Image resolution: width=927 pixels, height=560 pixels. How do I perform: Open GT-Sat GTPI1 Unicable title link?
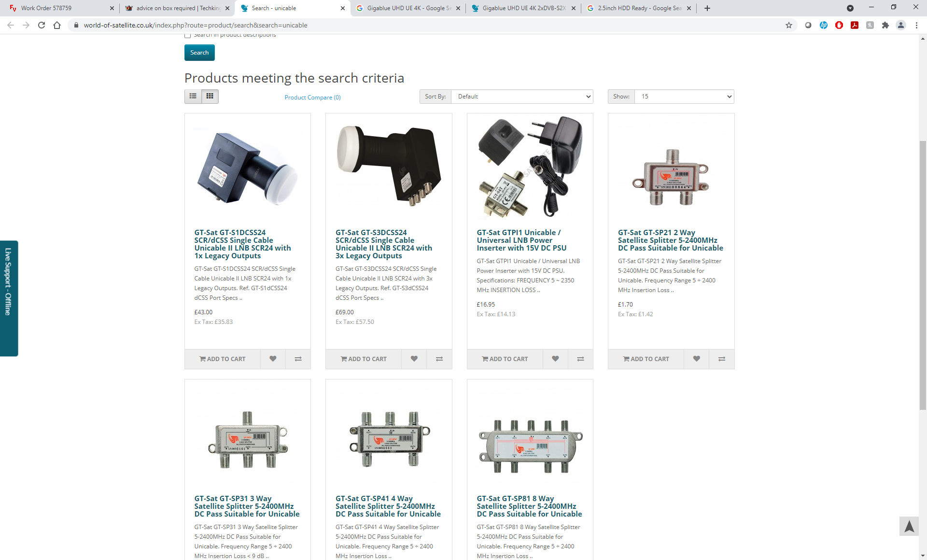point(521,240)
